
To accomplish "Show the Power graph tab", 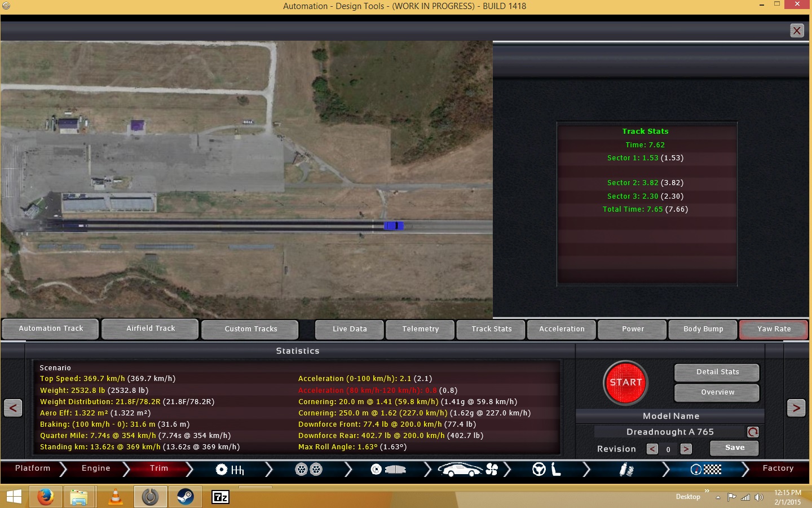I will [633, 329].
